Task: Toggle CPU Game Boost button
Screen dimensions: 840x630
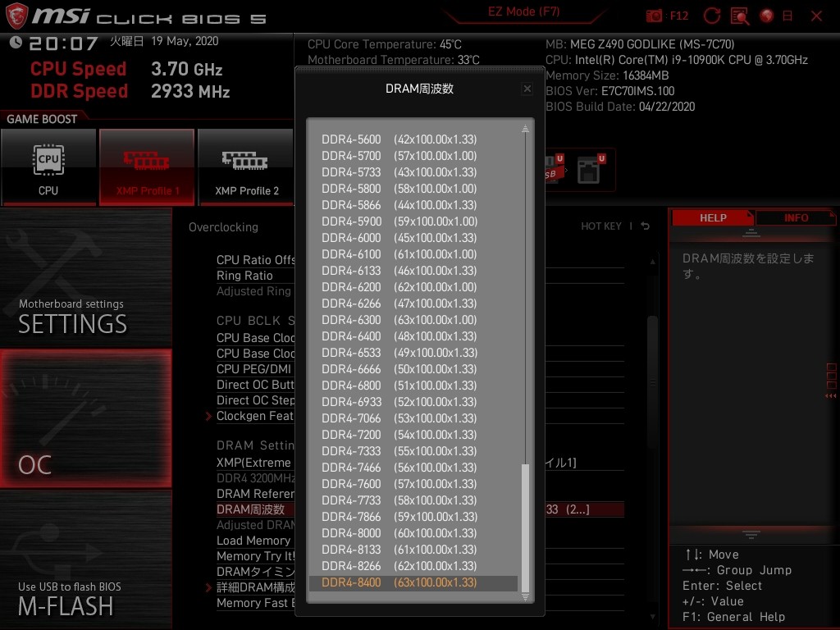Action: coord(48,167)
